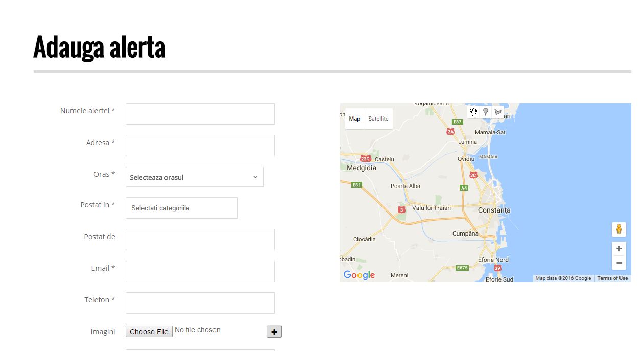Click the Imagini label
Screen dimensions: 644x351
(103, 332)
